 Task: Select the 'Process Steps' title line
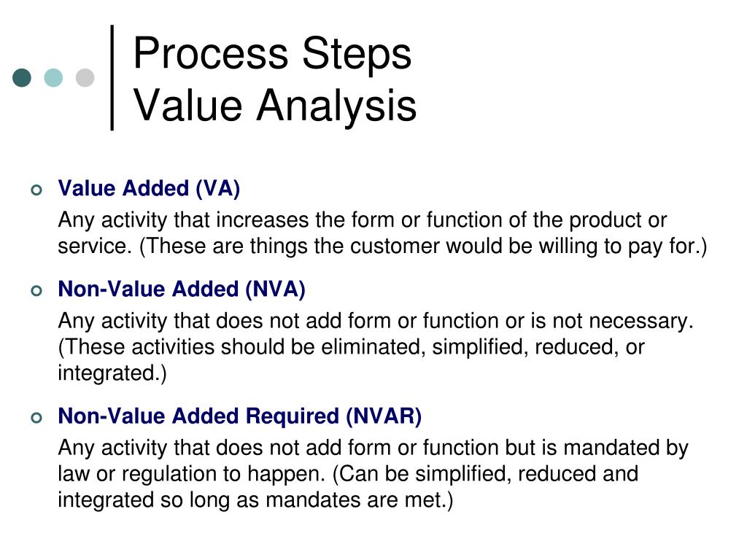[x=272, y=54]
